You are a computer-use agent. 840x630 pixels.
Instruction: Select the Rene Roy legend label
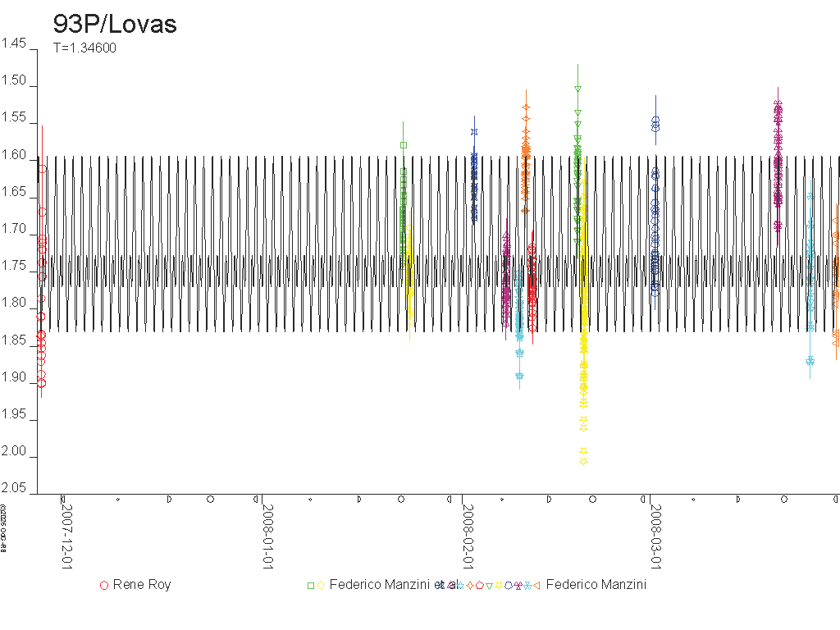[x=142, y=584]
